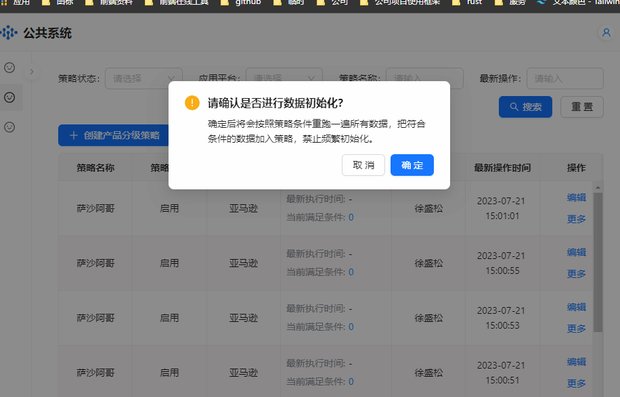Open 更多 for the 15:00:53 row
The width and height of the screenshot is (620, 397).
pos(576,328)
